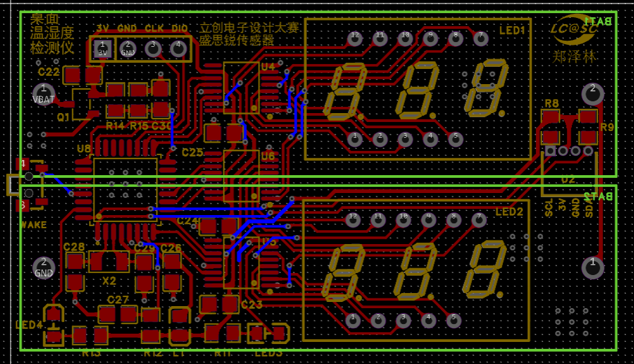The height and width of the screenshot is (364, 634).
Task: Click the LED2 display label
Action: point(509,212)
